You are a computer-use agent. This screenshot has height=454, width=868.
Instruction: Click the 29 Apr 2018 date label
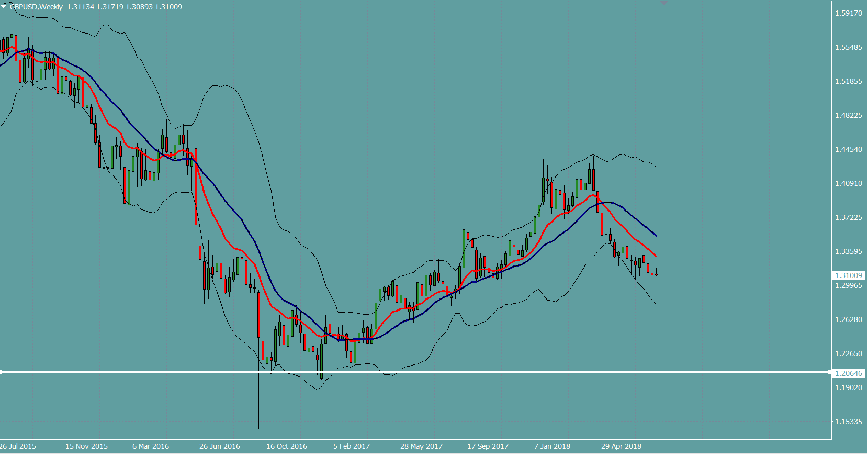(x=621, y=446)
